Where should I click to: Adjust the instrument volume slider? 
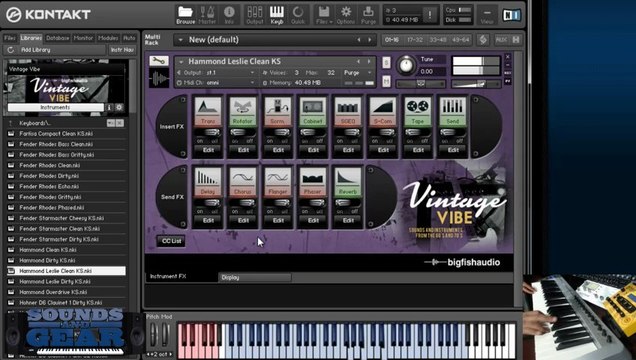(476, 84)
